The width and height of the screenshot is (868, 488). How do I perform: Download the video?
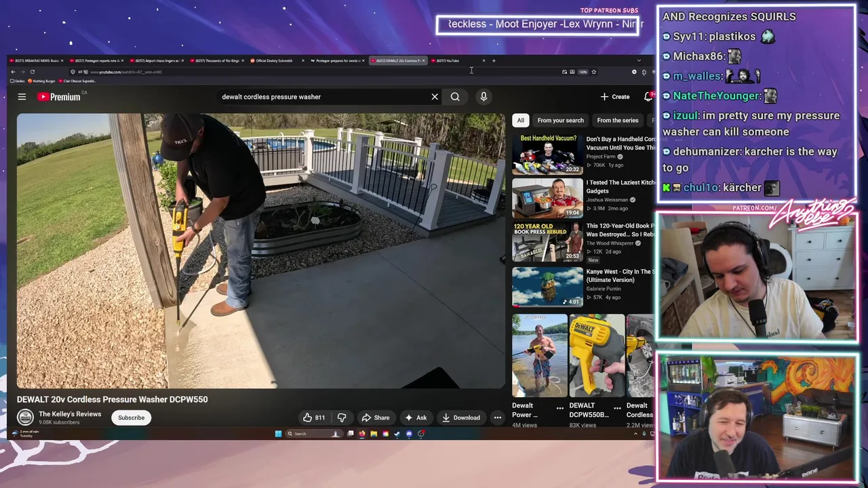[x=461, y=418]
